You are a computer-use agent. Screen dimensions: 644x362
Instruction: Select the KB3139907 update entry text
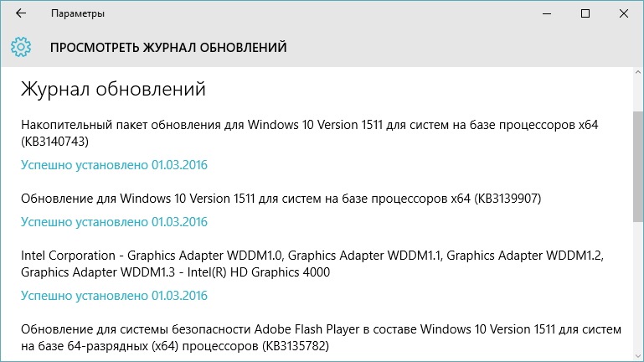click(281, 199)
